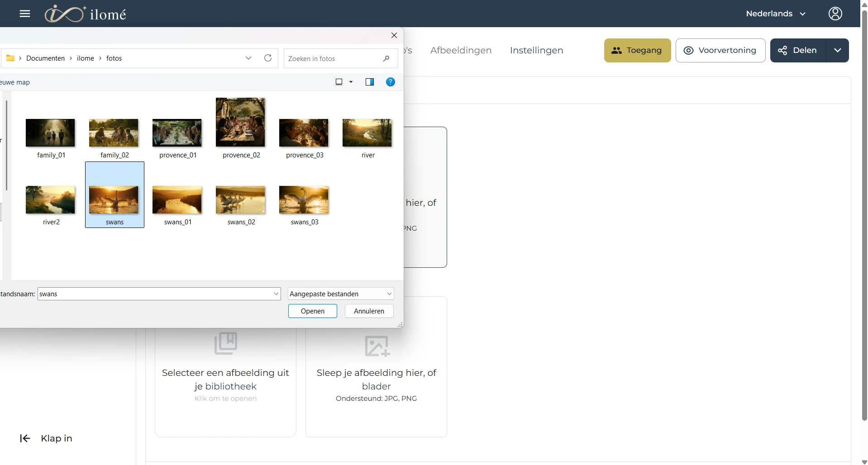
Task: Click fotos in the address breadcrumb
Action: pos(114,58)
